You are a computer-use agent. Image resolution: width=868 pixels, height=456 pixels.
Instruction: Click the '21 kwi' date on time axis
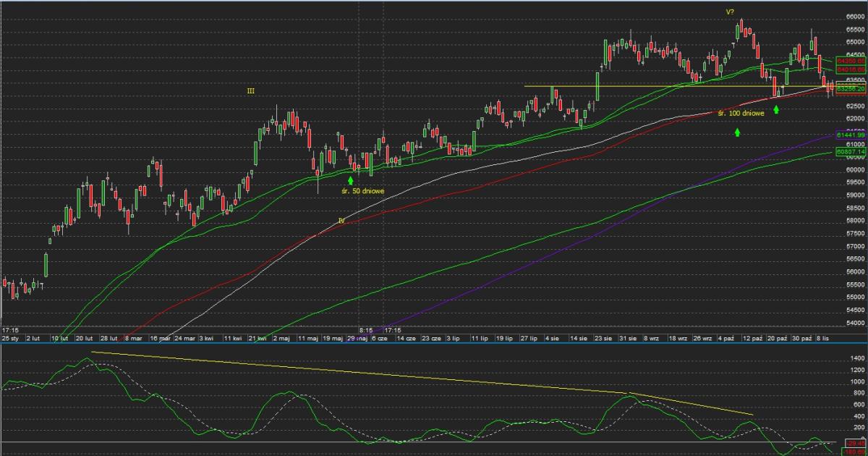(x=258, y=338)
